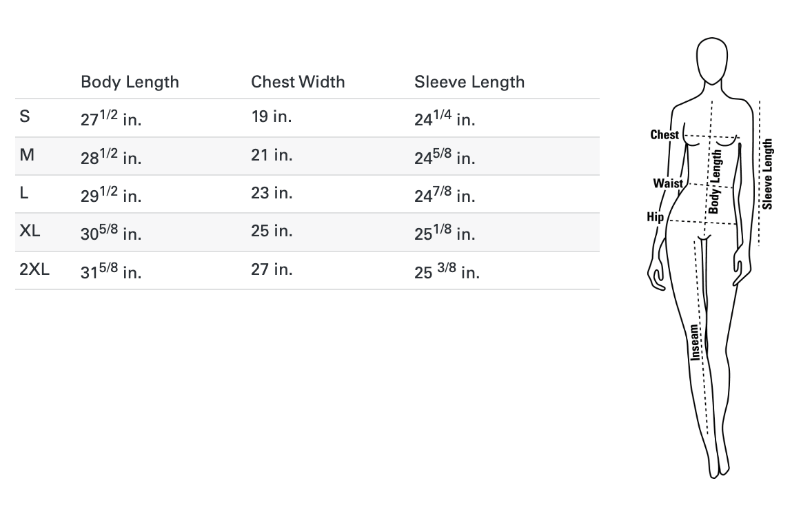Click the Sleeve Length column header
This screenshot has height=525, width=812.
point(469,82)
